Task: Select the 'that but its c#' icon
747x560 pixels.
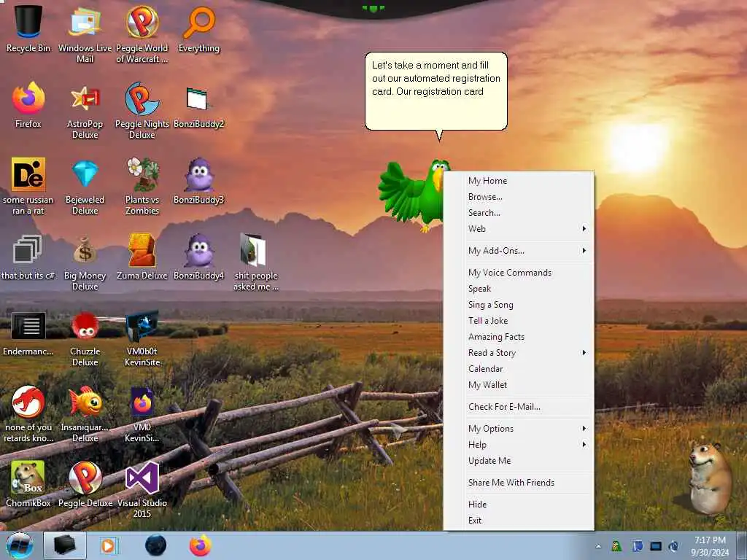Action: coord(28,256)
